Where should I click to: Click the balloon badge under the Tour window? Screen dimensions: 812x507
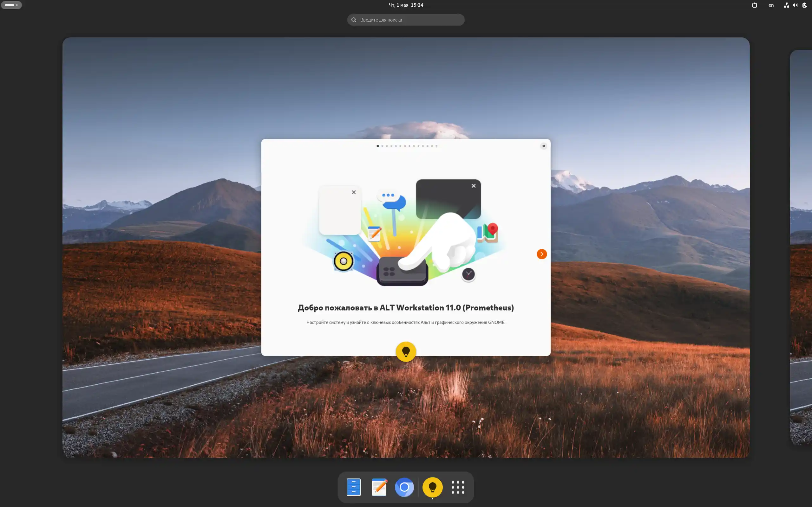[x=406, y=351]
